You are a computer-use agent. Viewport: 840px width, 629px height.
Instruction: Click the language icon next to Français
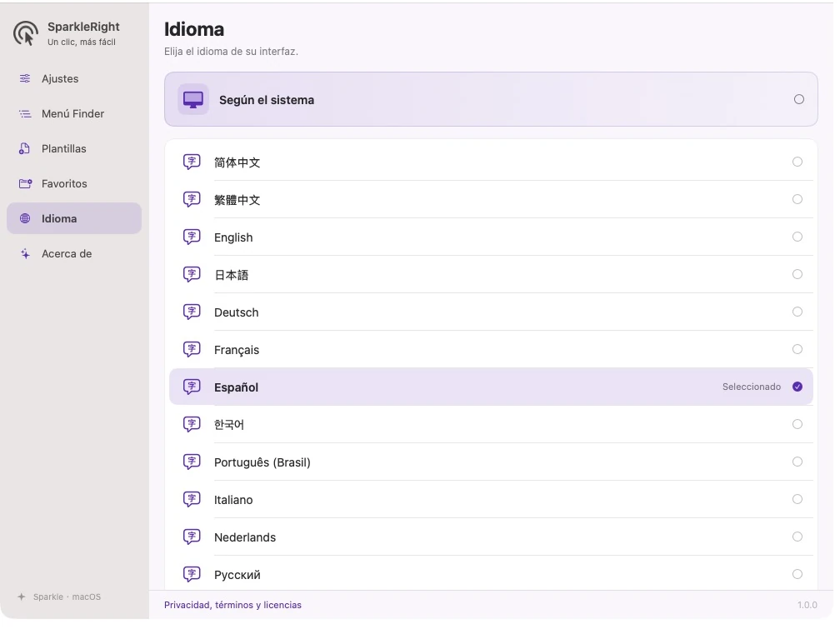[x=192, y=349]
